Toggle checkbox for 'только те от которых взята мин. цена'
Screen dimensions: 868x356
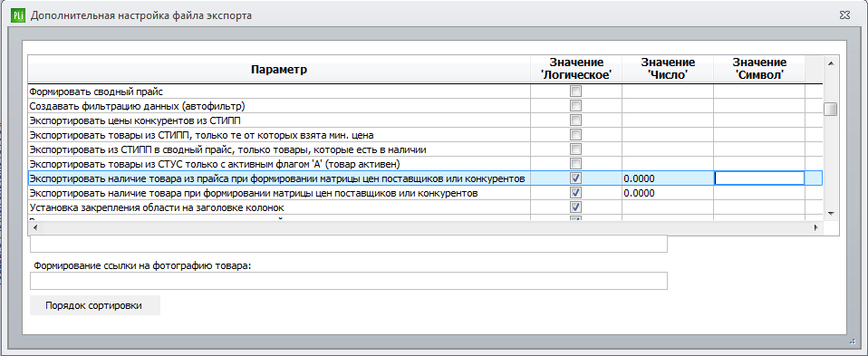[x=575, y=135]
